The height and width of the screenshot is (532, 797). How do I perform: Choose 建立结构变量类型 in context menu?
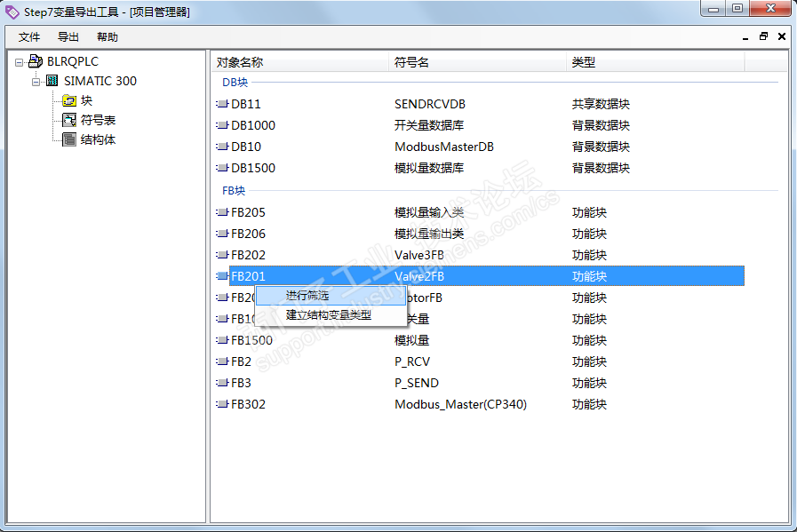click(329, 315)
